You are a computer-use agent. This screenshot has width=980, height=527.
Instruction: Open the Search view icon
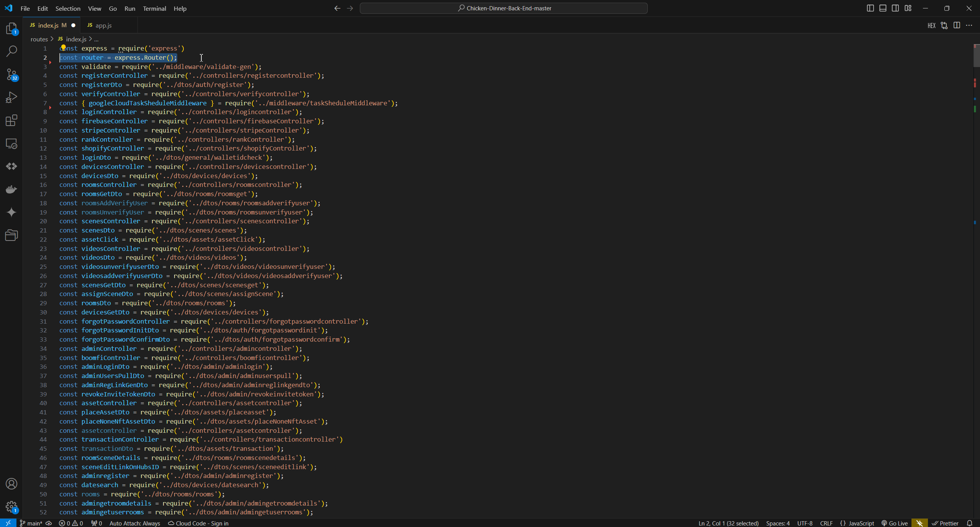(11, 51)
